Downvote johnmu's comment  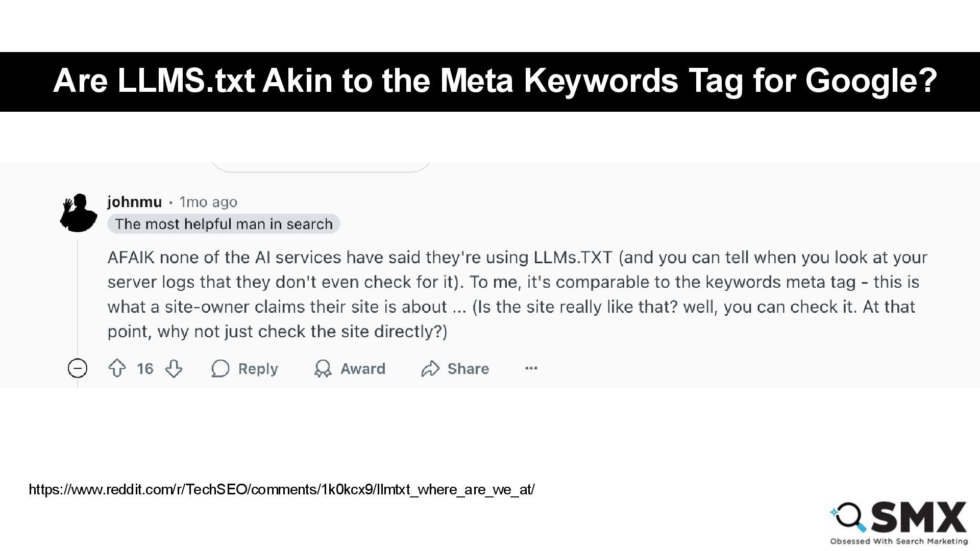[x=174, y=368]
